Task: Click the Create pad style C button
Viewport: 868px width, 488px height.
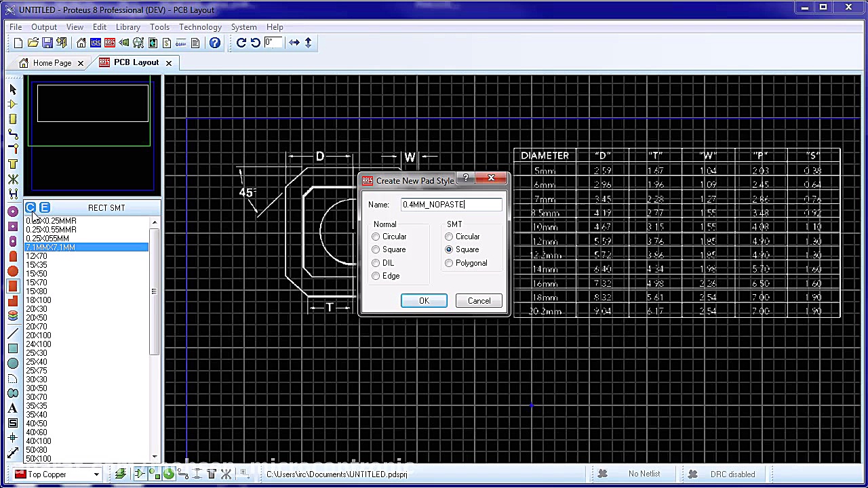Action: (x=31, y=207)
